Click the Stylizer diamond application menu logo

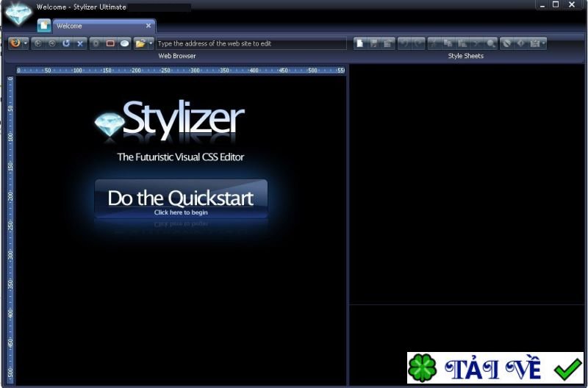coord(18,13)
